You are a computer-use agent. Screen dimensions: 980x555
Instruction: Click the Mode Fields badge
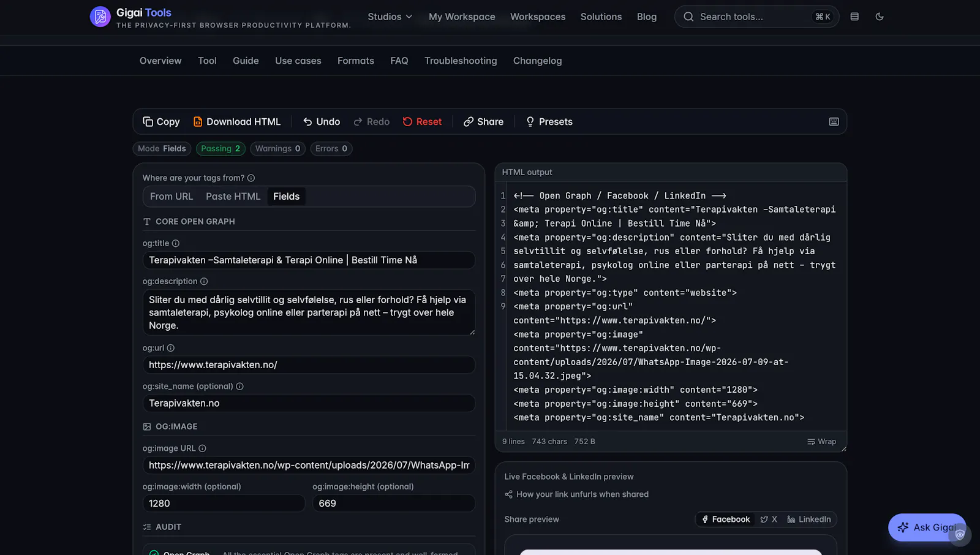click(162, 149)
